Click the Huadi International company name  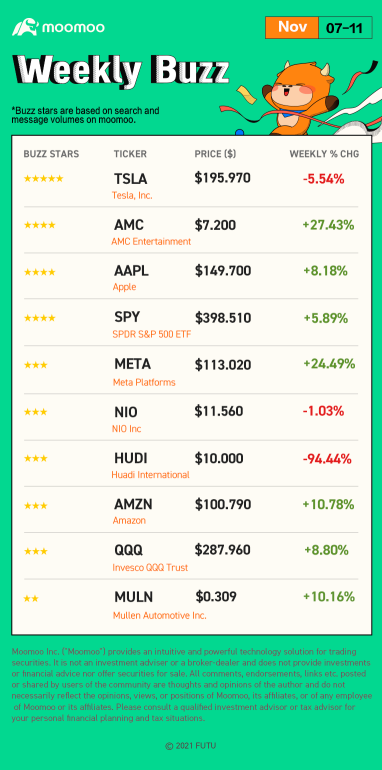[x=151, y=475]
